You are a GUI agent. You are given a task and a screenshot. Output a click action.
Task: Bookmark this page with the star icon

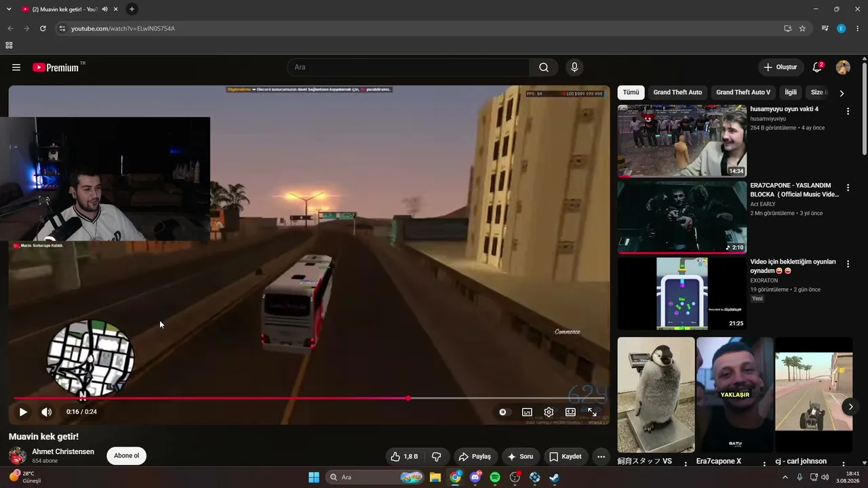[x=802, y=28]
